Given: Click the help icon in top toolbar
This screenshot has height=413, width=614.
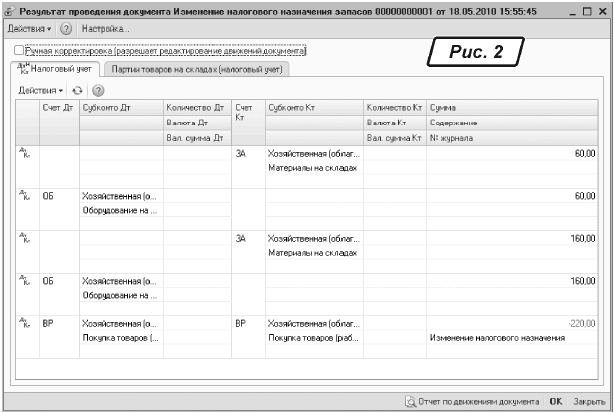Looking at the screenshot, I should tap(66, 29).
